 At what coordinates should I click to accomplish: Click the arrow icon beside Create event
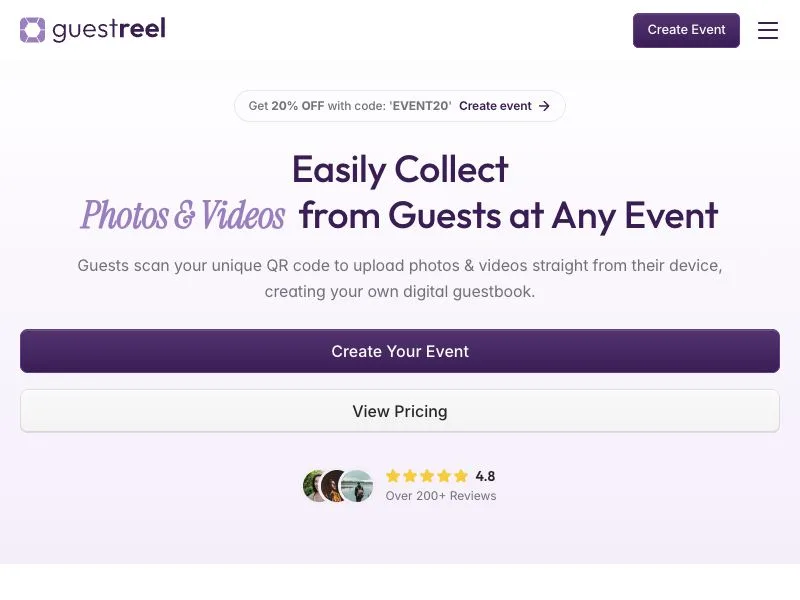coord(544,106)
